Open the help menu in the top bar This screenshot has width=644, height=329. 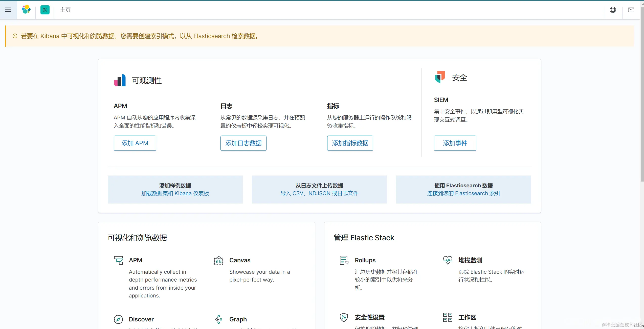(x=613, y=10)
